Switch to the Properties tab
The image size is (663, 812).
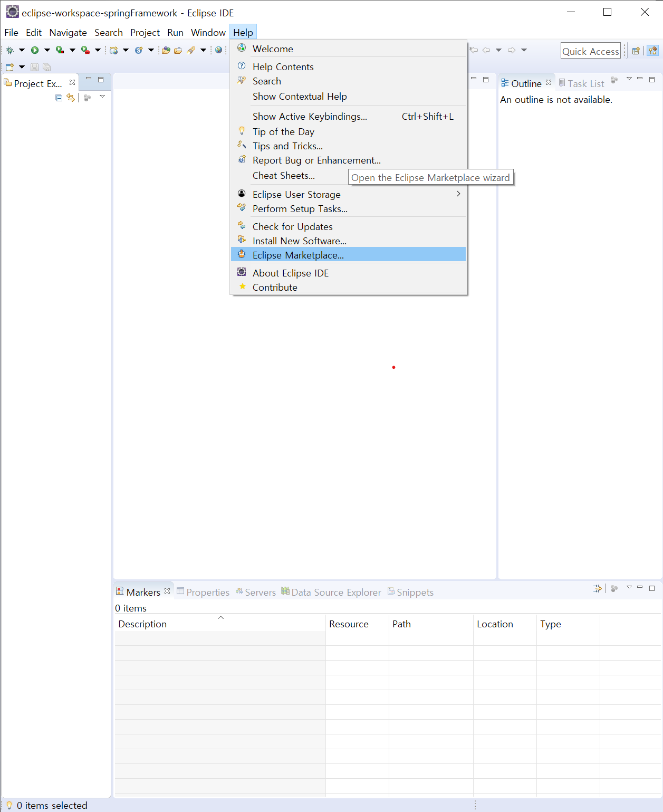click(x=203, y=592)
